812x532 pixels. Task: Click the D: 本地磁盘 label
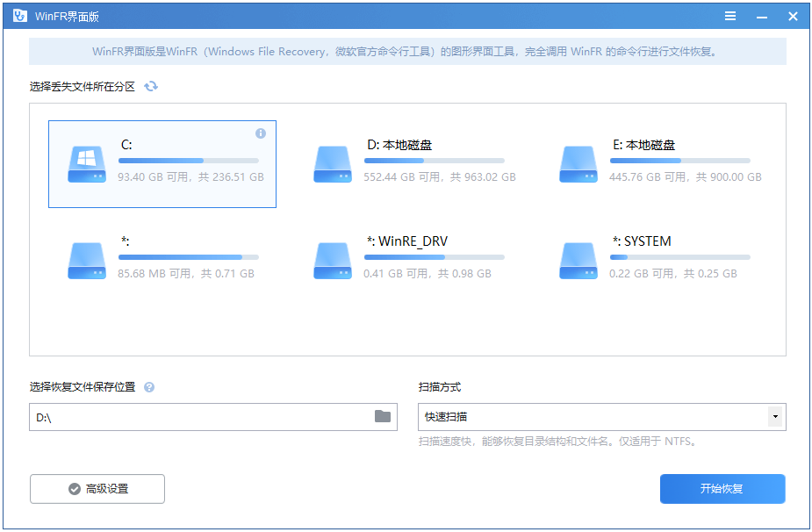pos(399,145)
